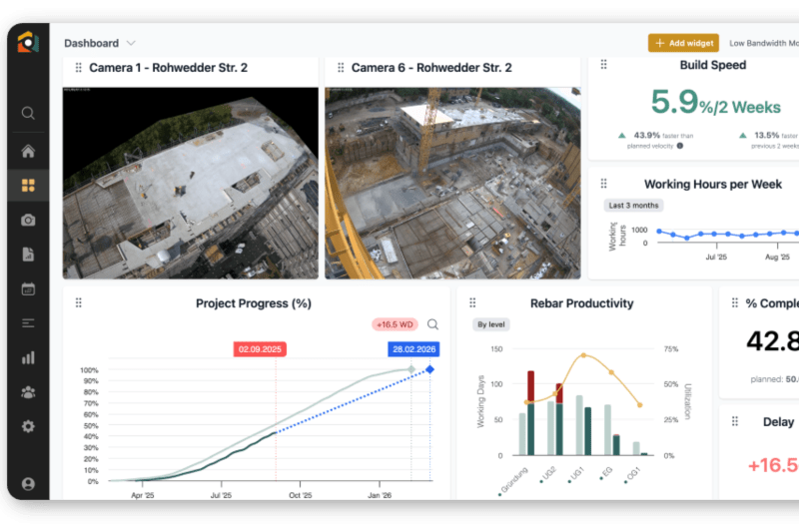Open search from the sidebar magnifier icon
This screenshot has width=799, height=532.
pyautogui.click(x=28, y=113)
